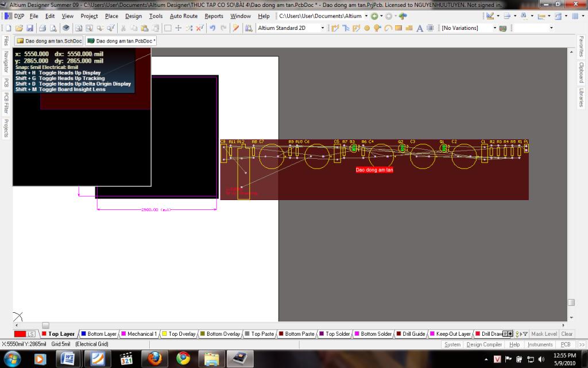Image resolution: width=588 pixels, height=368 pixels.
Task: Select the Place String text tool
Action: 420,28
